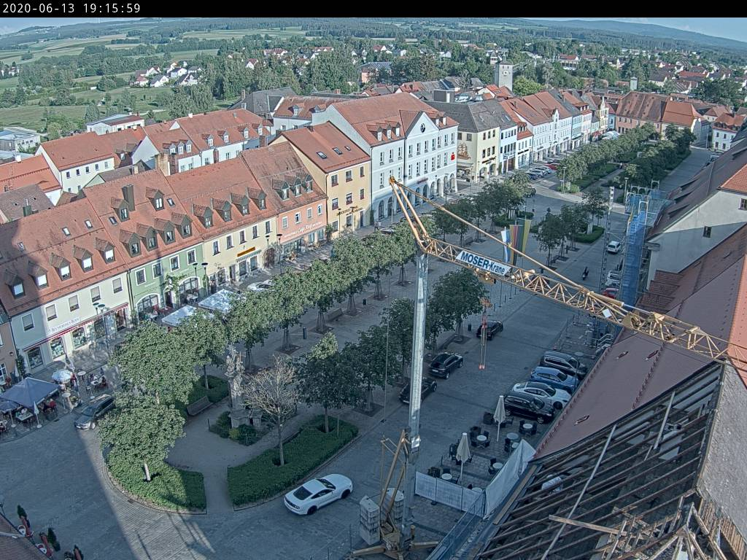Click the timestamp text 2020-06-13 19:15:59
The width and height of the screenshot is (747, 560).
click(x=71, y=8)
